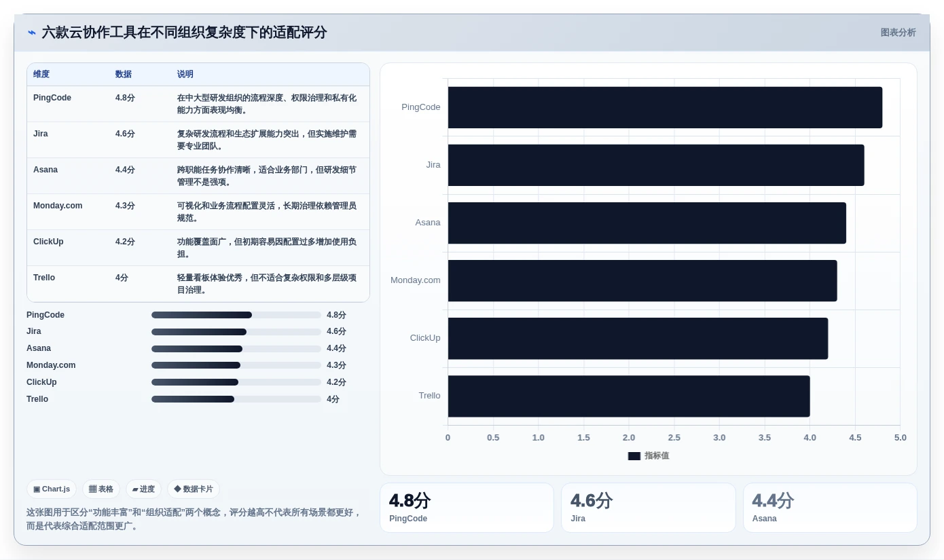The image size is (944, 560).
Task: Click the 4.2分 value in the ClickUp progress row
Action: 336,382
